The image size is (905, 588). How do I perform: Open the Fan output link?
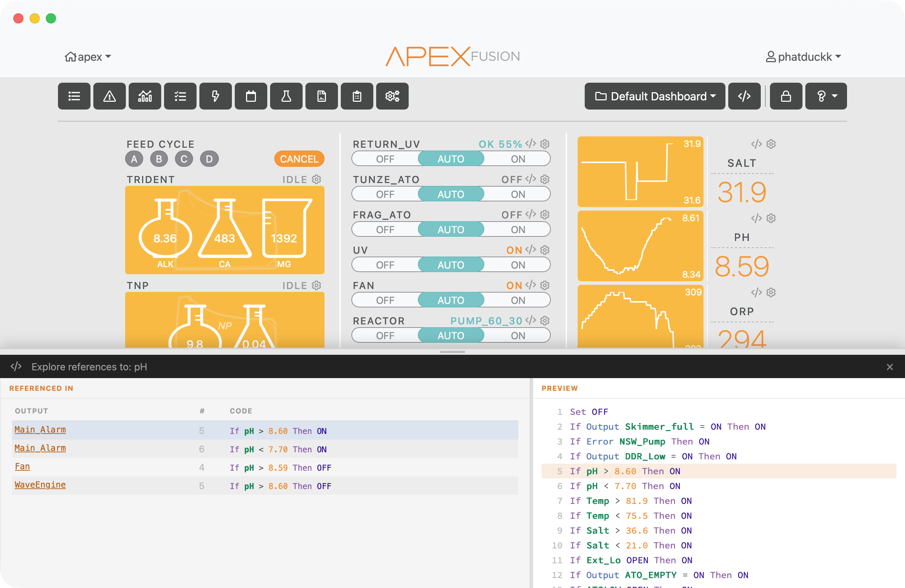[x=22, y=466]
